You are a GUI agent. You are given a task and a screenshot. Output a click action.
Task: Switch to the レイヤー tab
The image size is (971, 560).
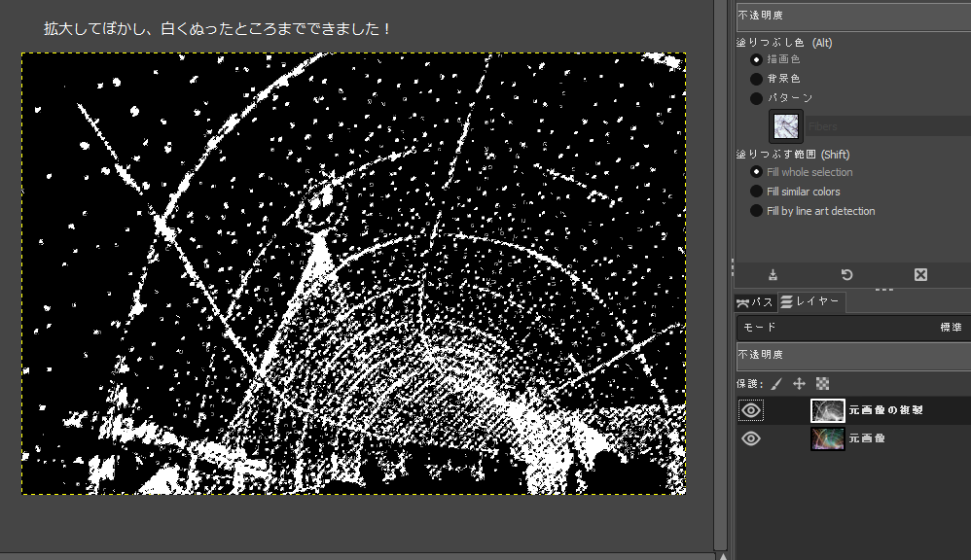pyautogui.click(x=810, y=302)
